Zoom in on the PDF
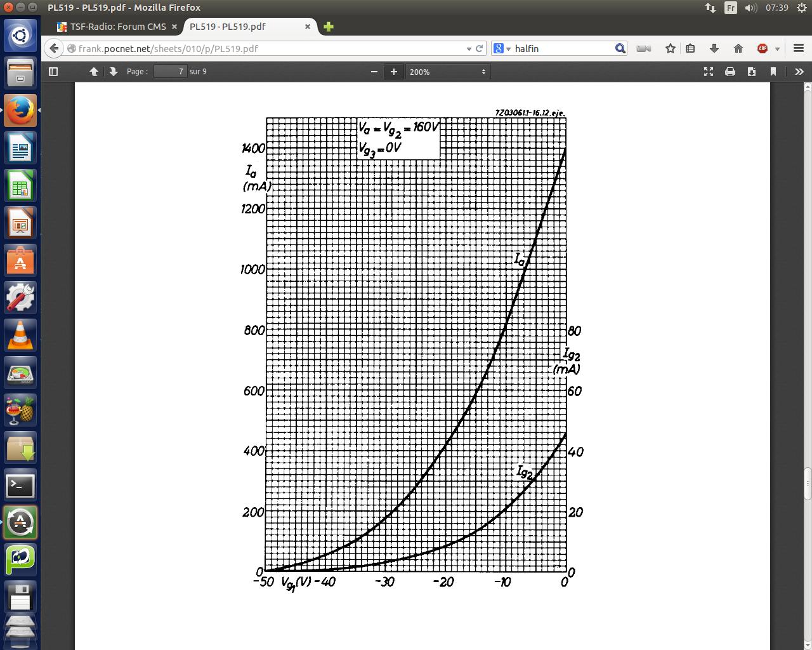The image size is (812, 650). click(394, 72)
